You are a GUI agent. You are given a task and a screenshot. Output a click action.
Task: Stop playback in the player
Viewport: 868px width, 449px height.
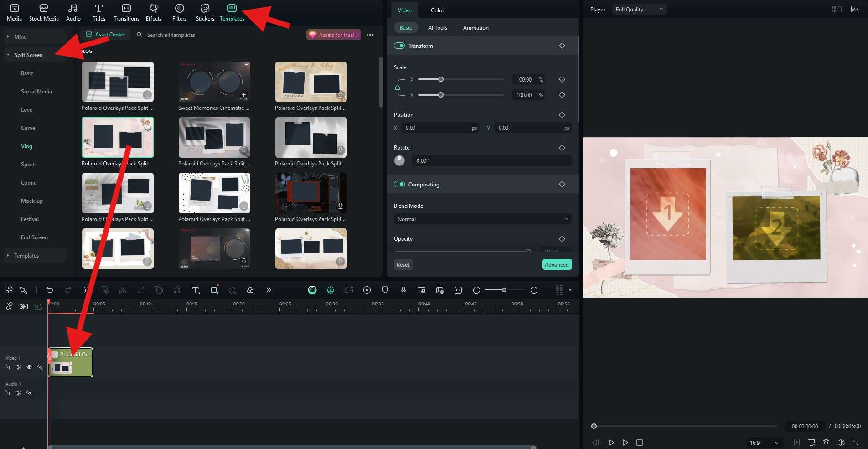pyautogui.click(x=640, y=443)
